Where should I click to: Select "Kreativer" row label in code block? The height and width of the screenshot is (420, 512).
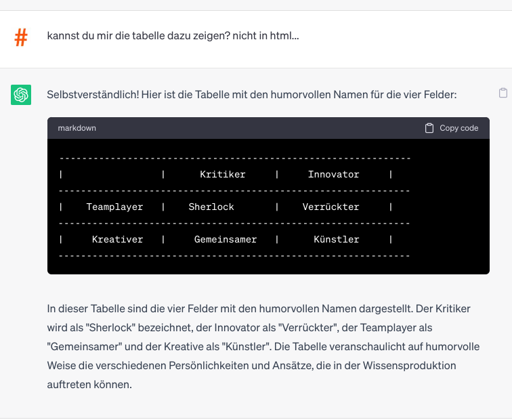tap(117, 239)
